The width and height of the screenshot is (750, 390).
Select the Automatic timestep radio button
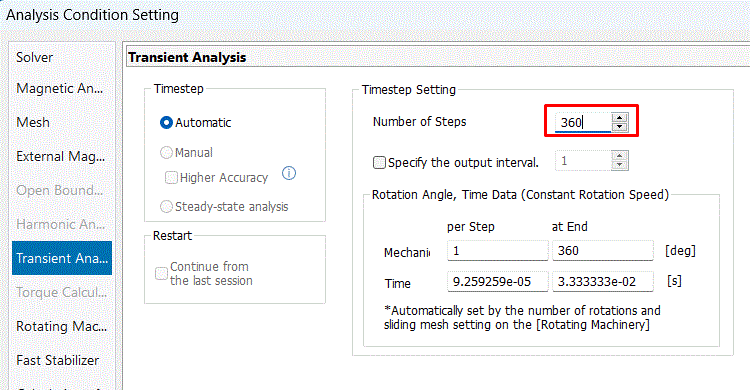coord(166,123)
